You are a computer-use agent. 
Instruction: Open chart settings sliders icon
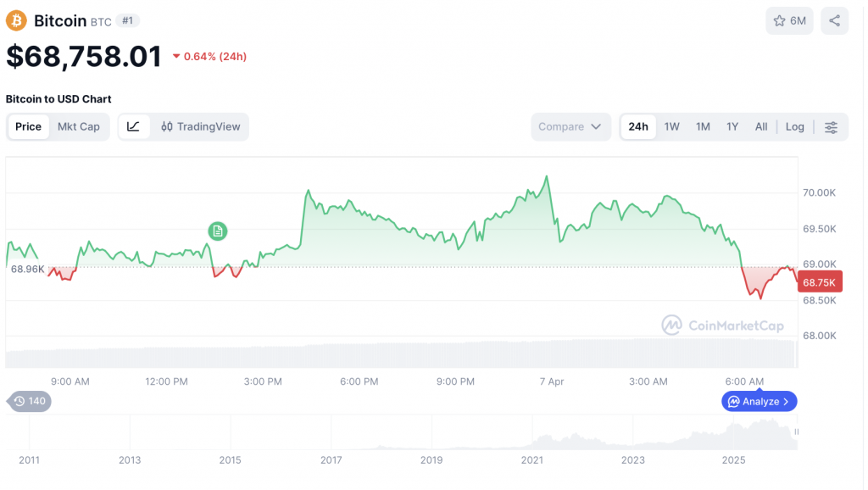pyautogui.click(x=831, y=127)
